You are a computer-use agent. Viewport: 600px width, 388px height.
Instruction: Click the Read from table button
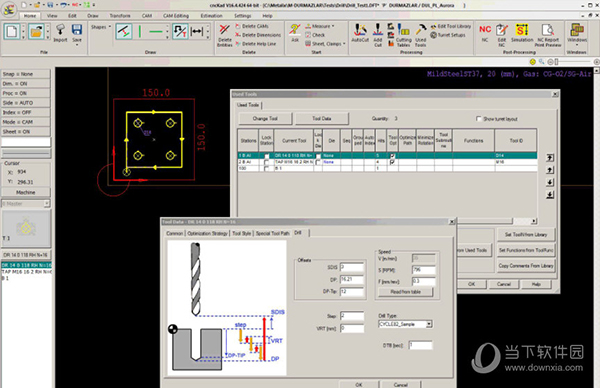pyautogui.click(x=406, y=292)
